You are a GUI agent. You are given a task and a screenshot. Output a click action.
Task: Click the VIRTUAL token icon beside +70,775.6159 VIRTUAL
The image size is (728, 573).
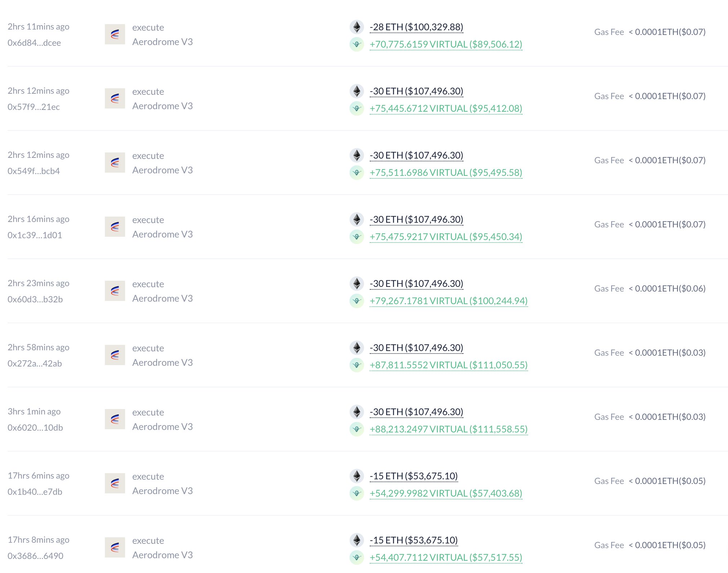[x=356, y=44]
